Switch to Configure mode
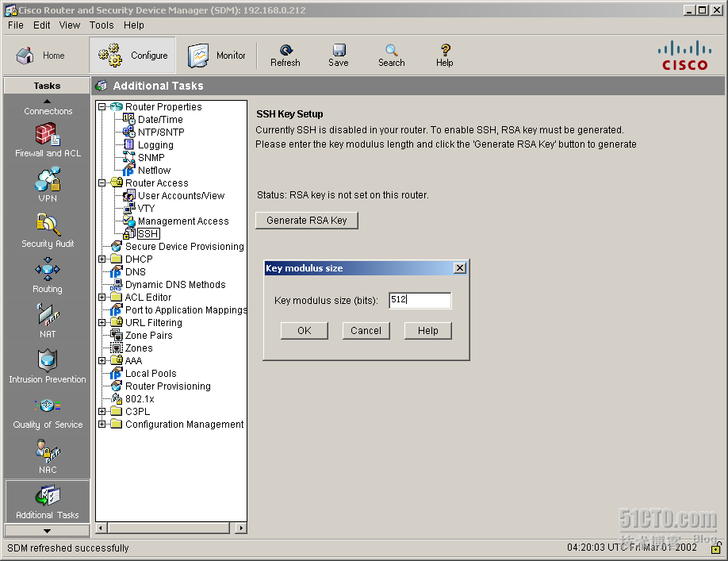728x561 pixels. click(x=132, y=56)
